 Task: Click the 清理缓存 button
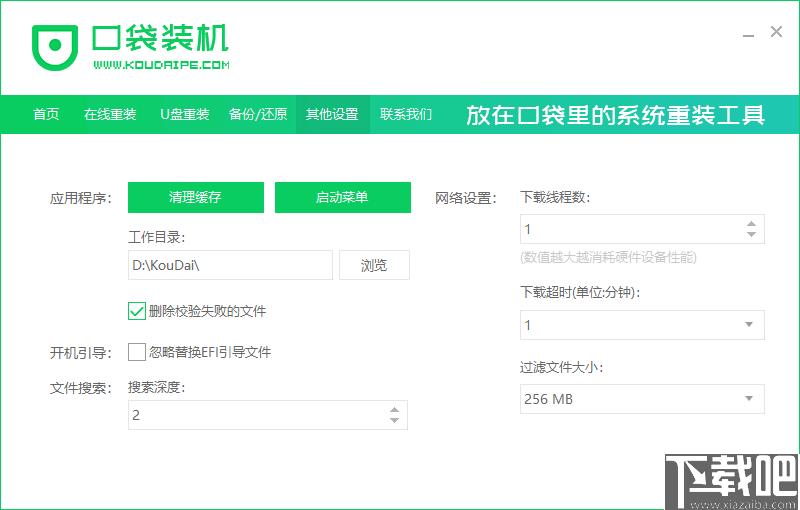tap(195, 197)
